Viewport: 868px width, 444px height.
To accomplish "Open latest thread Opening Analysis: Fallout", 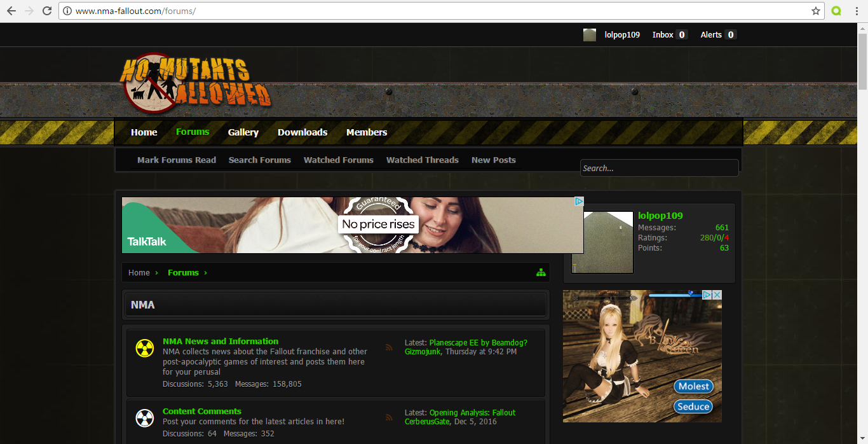I will pyautogui.click(x=473, y=413).
